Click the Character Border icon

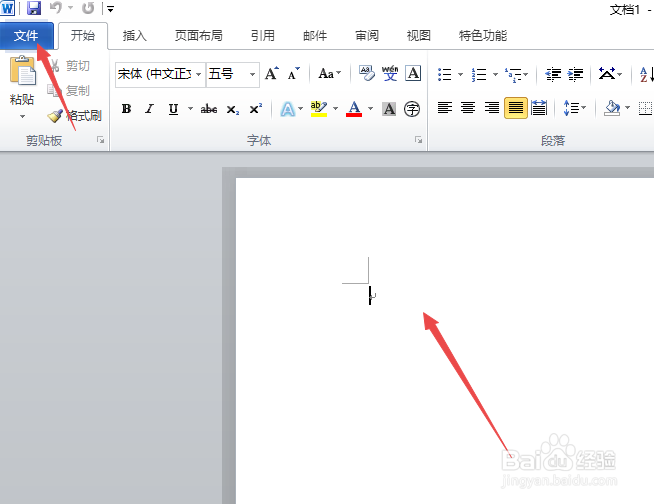click(413, 73)
